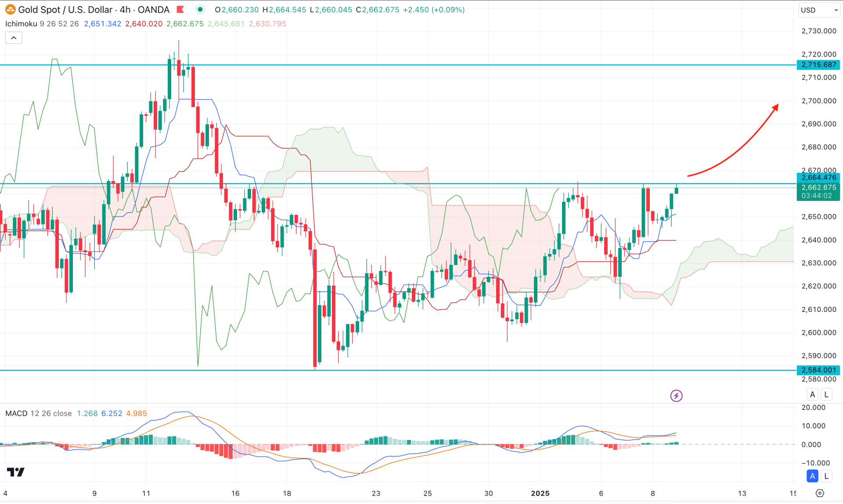
Task: Click the green market status dot
Action: pos(200,9)
